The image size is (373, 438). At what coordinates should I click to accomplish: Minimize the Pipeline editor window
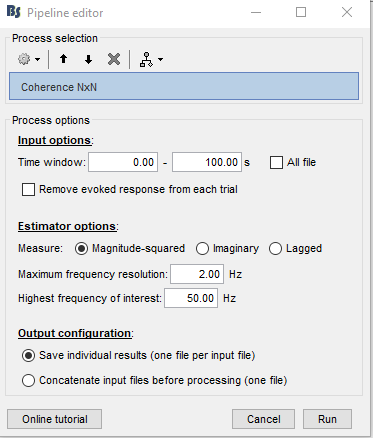[256, 13]
